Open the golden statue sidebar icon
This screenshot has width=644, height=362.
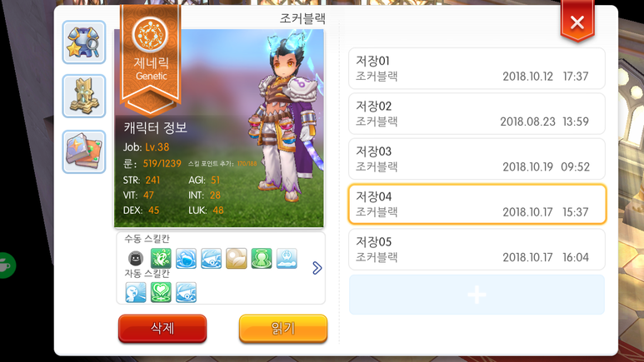[84, 96]
